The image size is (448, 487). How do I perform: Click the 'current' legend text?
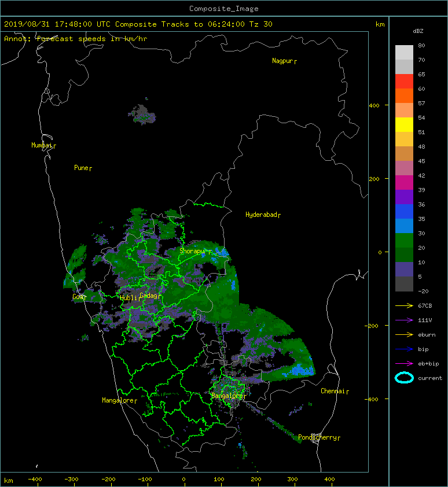tap(430, 378)
